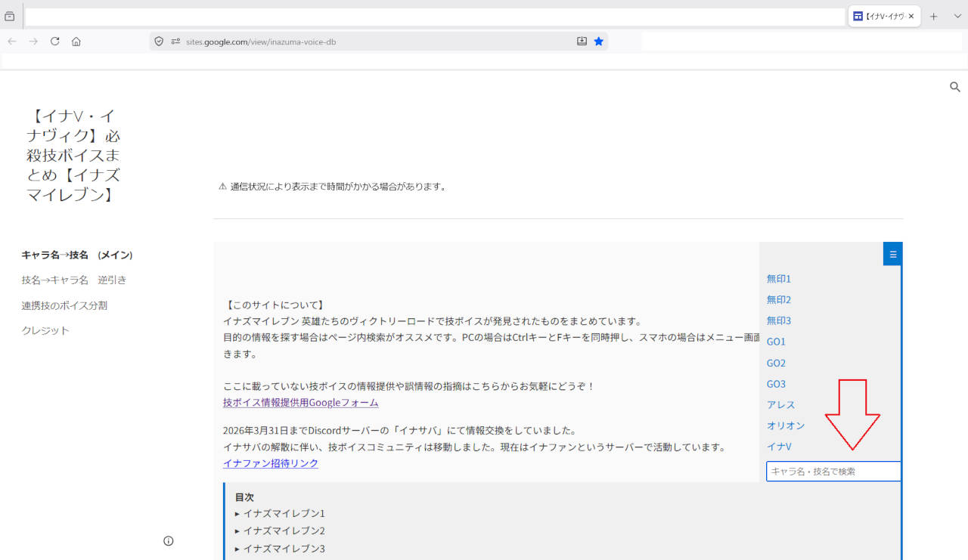The image size is (968, 560).
Task: Jump to 無印3 section
Action: (x=779, y=320)
